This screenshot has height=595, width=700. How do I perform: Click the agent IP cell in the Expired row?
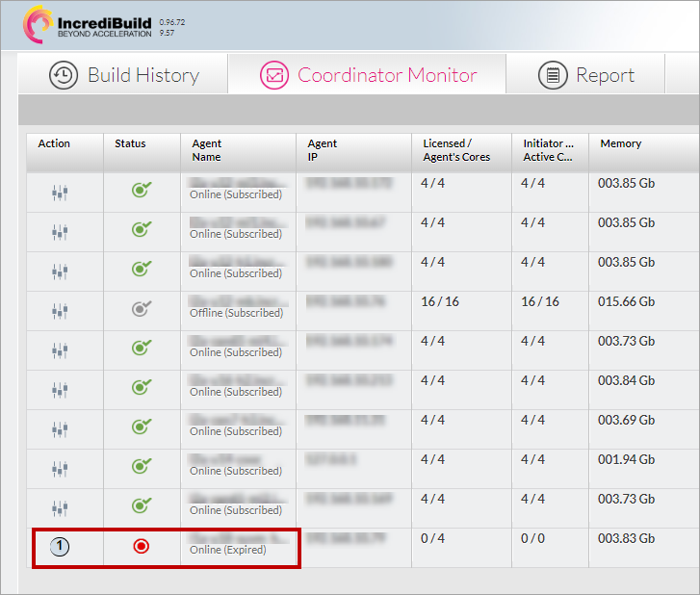[353, 548]
